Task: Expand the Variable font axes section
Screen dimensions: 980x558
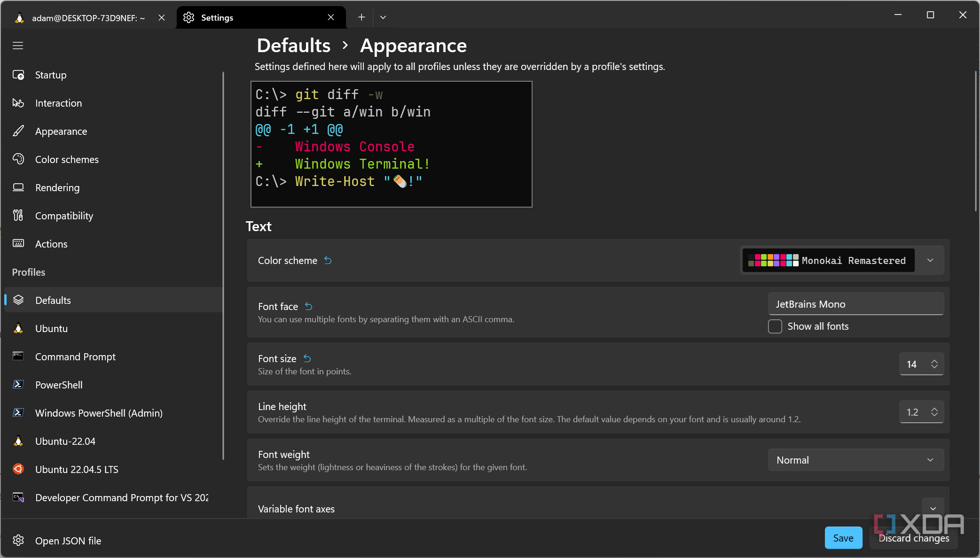Action: tap(933, 508)
